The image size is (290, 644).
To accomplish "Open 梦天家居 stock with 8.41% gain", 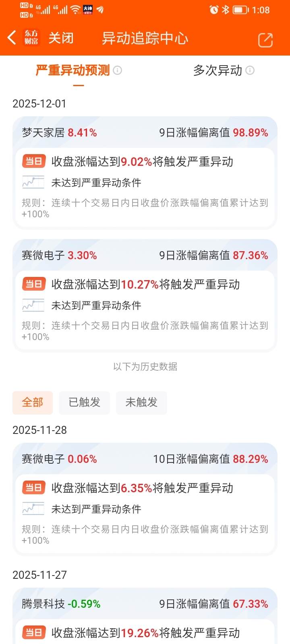I will click(x=59, y=133).
